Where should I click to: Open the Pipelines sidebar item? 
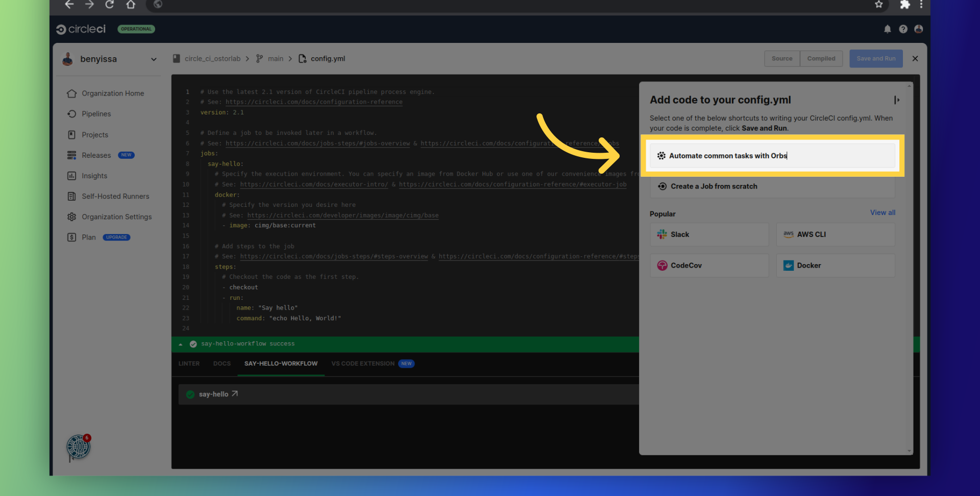(96, 114)
